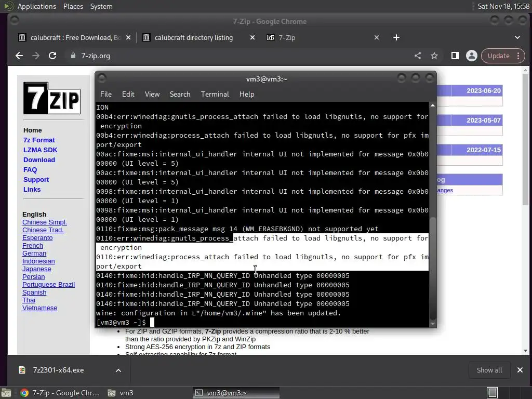Image resolution: width=532 pixels, height=399 pixels.
Task: Switch to vm3 file manager taskbar item
Action: coord(121,393)
